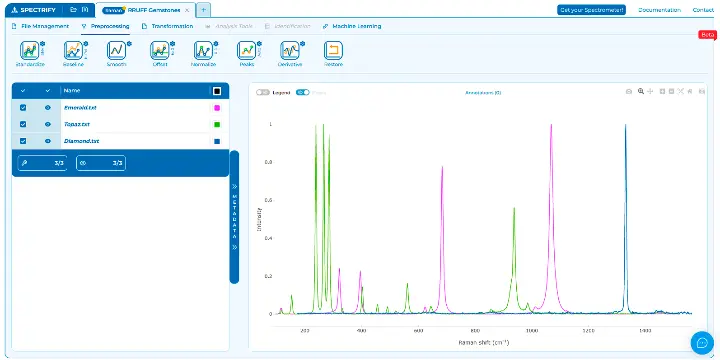Click the visible count 3/3 field

(101, 163)
